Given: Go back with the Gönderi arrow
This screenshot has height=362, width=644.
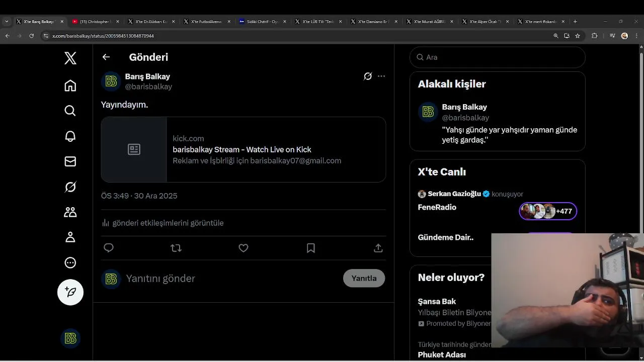Looking at the screenshot, I should (106, 57).
